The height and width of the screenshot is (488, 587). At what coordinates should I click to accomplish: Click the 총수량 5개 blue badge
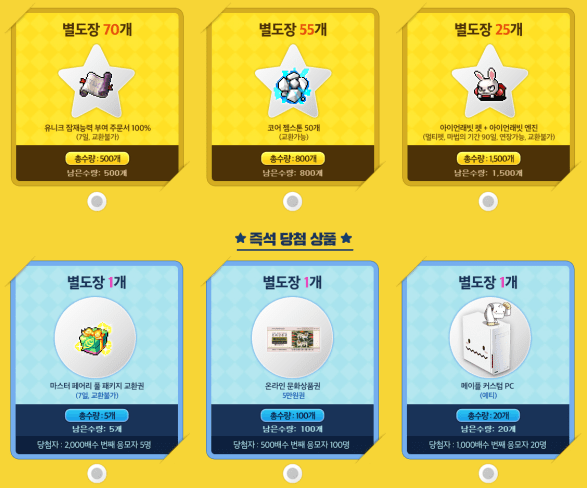pos(97,415)
